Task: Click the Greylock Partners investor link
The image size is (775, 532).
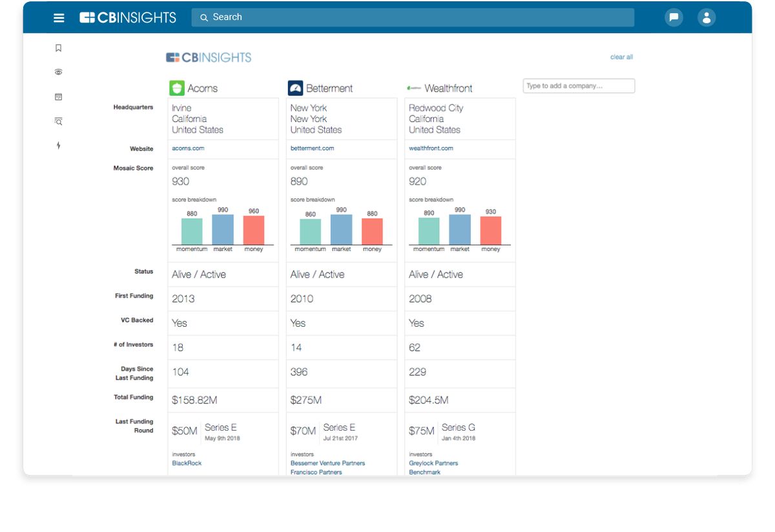Action: (433, 464)
